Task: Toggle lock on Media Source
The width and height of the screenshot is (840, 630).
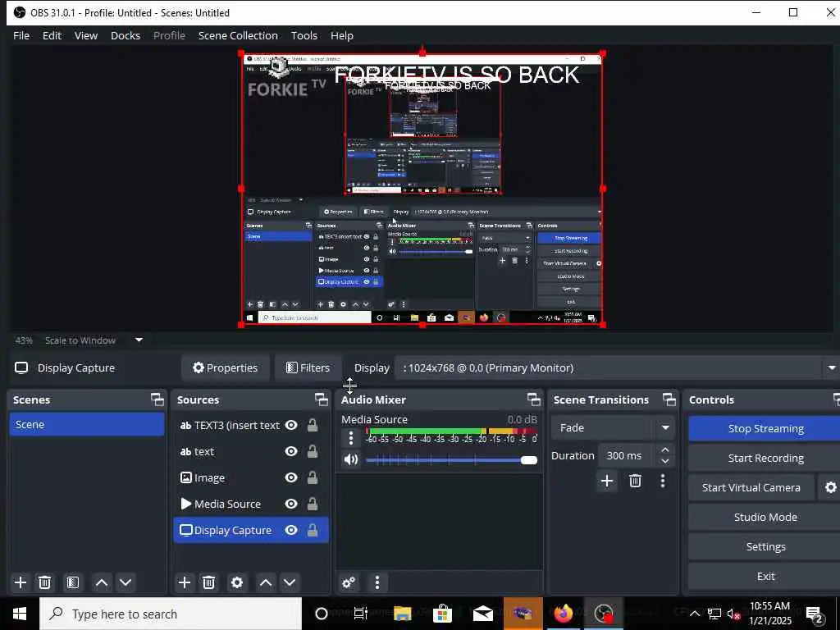Action: (x=313, y=504)
